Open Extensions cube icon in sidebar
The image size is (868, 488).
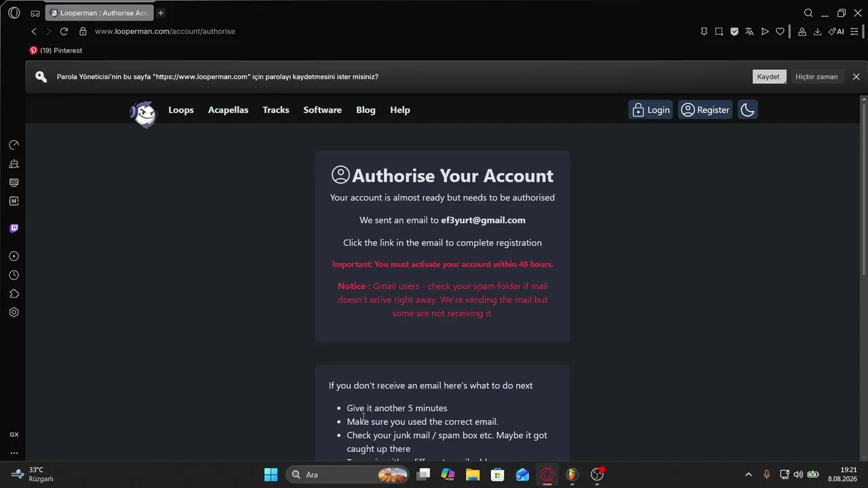14,293
